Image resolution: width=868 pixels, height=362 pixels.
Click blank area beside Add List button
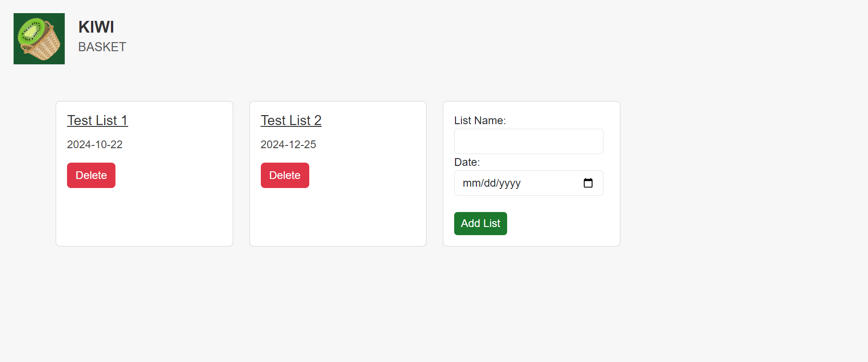[x=561, y=224]
